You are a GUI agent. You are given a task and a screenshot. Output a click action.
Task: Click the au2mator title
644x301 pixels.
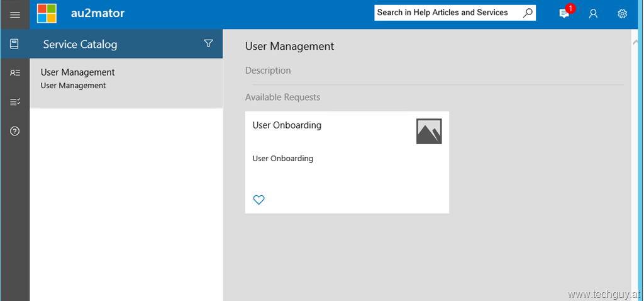tap(97, 14)
